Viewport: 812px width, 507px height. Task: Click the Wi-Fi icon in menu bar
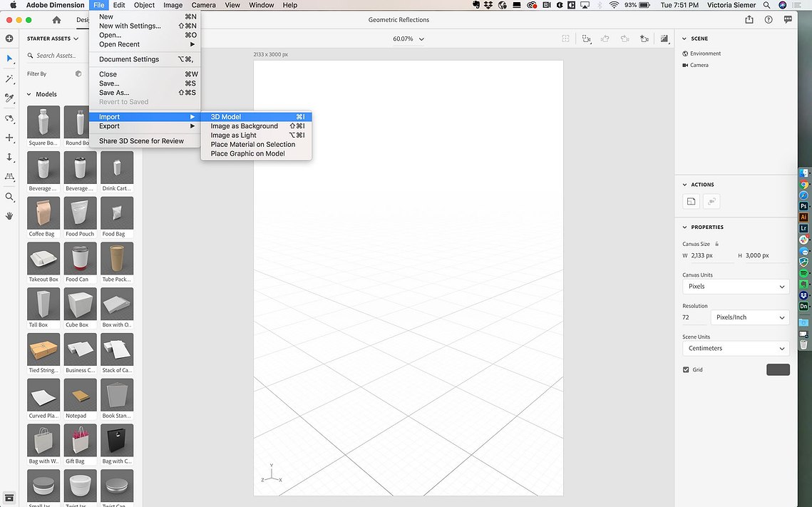coord(614,5)
